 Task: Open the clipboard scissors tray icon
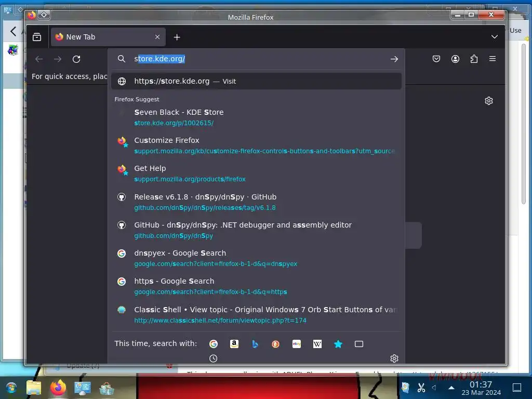point(421,388)
